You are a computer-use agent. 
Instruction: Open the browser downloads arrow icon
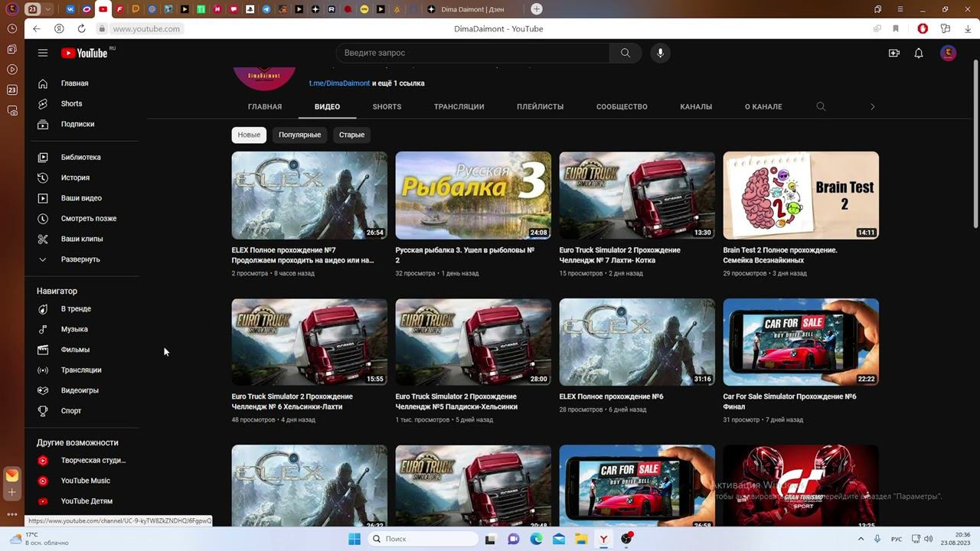[966, 29]
